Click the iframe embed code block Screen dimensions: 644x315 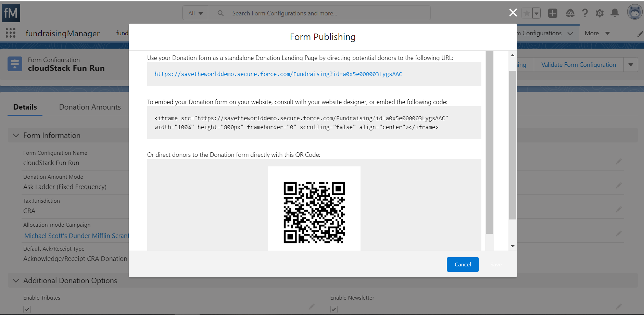tap(314, 123)
